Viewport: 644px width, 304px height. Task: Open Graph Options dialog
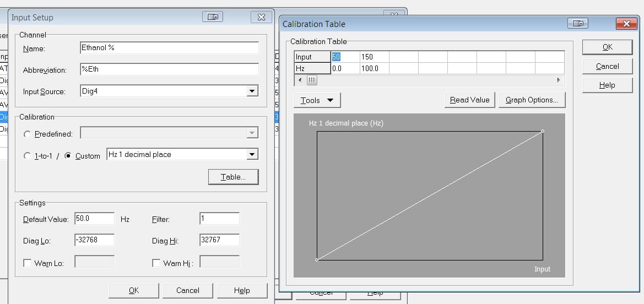532,100
